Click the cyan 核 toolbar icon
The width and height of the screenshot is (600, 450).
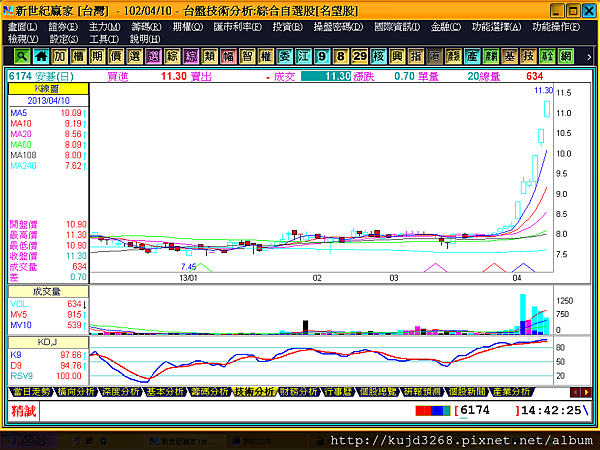pos(378,57)
